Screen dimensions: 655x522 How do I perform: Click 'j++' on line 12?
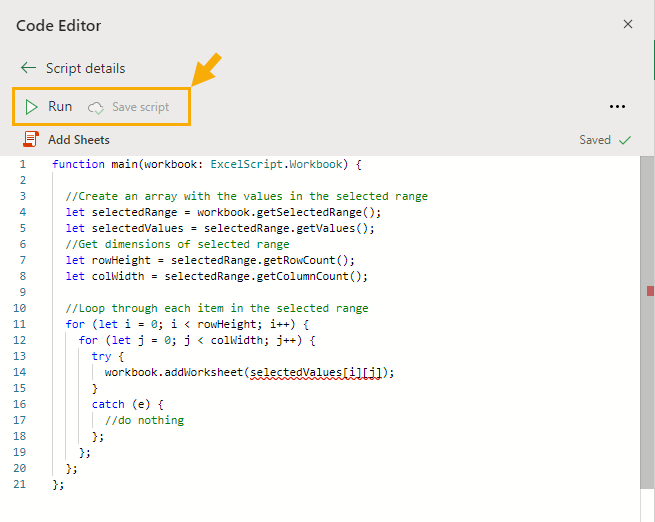pos(286,340)
